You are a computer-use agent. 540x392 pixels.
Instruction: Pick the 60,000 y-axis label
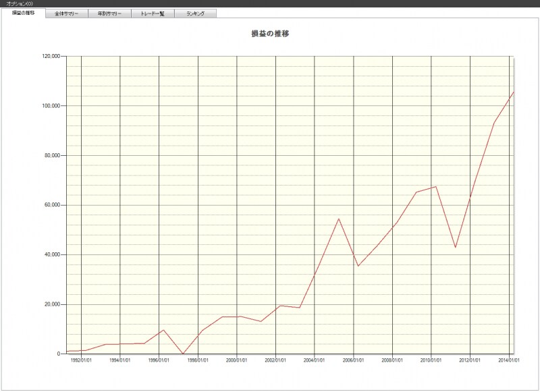click(x=53, y=205)
